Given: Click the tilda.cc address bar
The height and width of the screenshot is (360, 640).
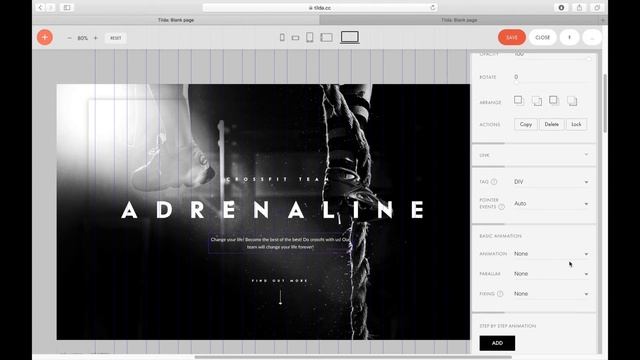Looking at the screenshot, I should 320,7.
